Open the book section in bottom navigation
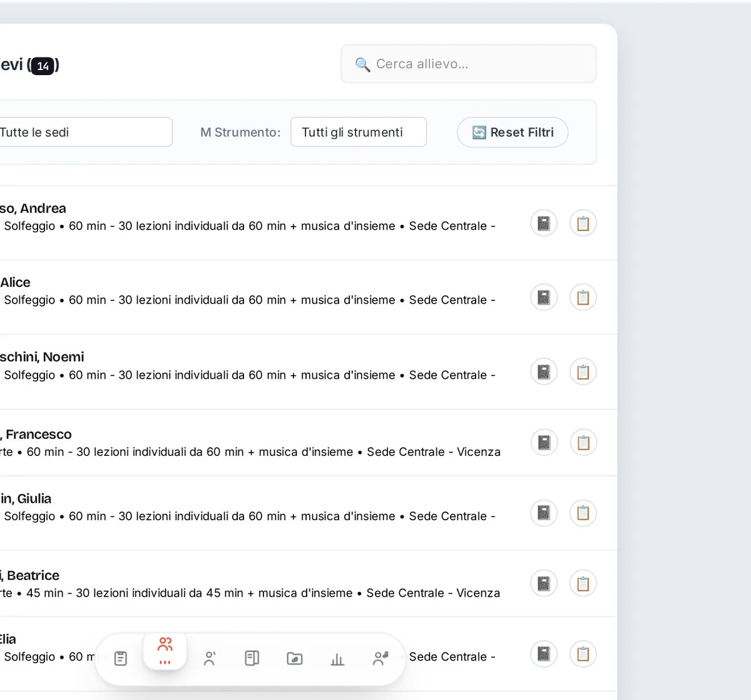This screenshot has height=700, width=751. pos(252,658)
